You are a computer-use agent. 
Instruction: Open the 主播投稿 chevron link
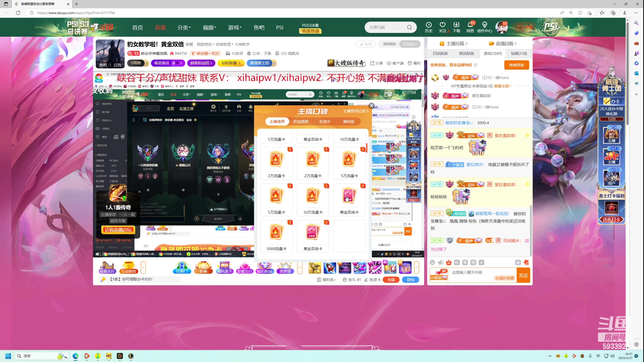(453, 43)
